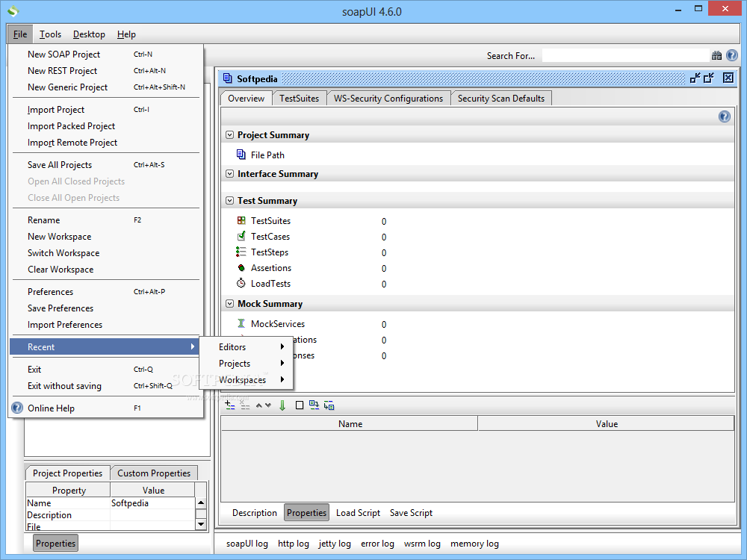Open the wsrm log
Viewport: 747px width, 560px height.
coord(422,544)
